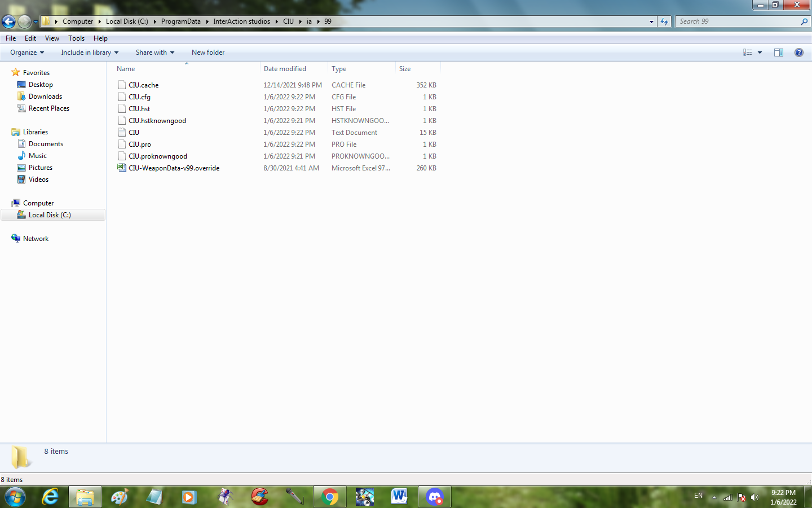Select the CIU-WeaponData-v99.override file
Image resolution: width=812 pixels, height=508 pixels.
(174, 168)
